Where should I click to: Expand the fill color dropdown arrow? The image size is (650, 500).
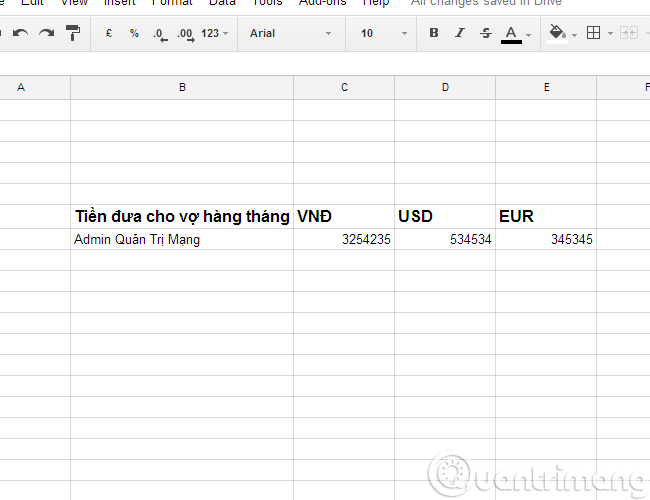tap(574, 35)
